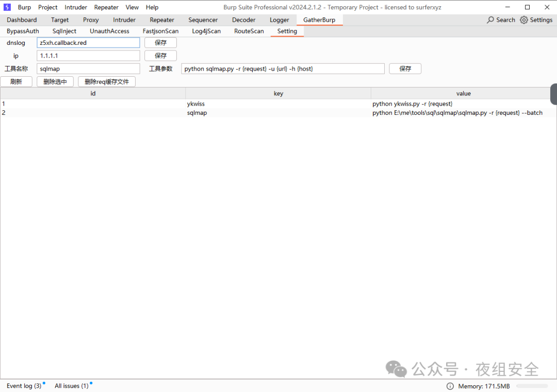Image resolution: width=557 pixels, height=392 pixels.
Task: Open the Intruder menu
Action: click(76, 7)
